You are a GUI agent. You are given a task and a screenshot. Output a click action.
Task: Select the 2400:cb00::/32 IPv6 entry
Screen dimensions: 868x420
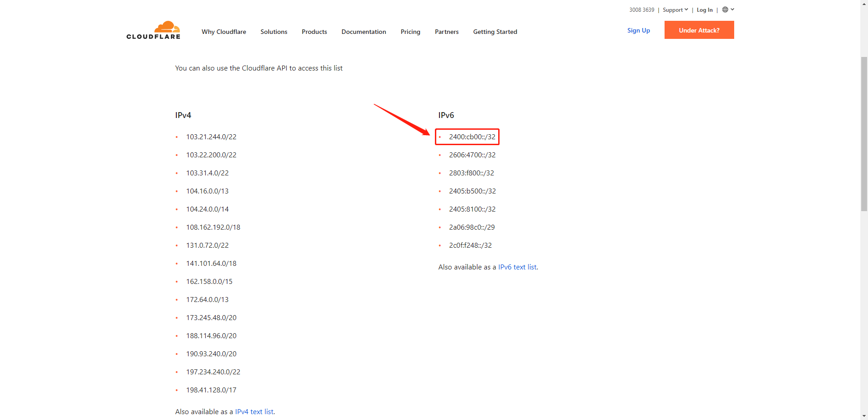click(472, 137)
